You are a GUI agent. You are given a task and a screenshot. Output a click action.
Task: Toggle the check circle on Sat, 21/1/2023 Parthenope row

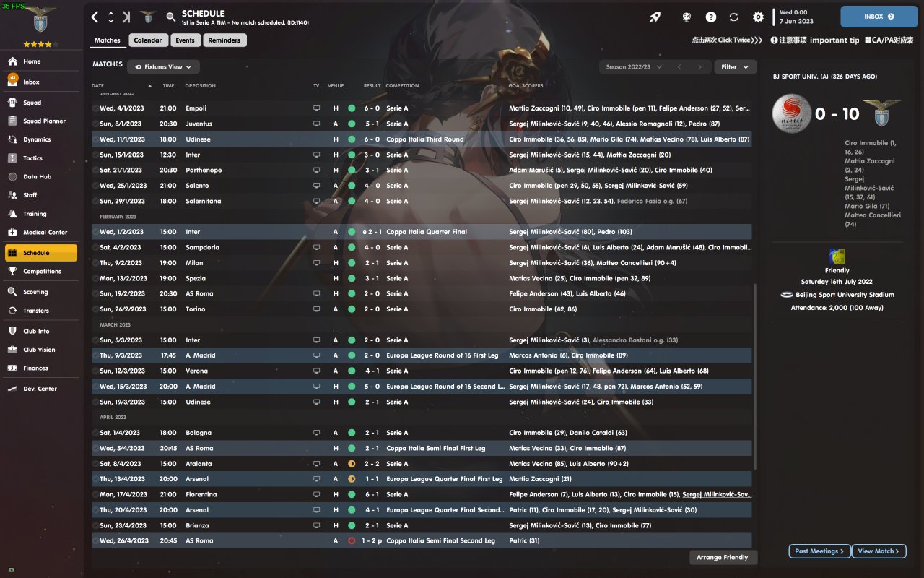(95, 171)
